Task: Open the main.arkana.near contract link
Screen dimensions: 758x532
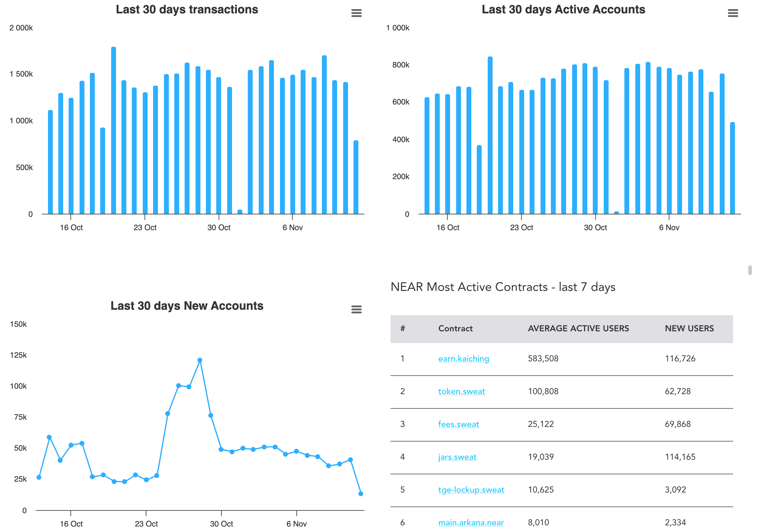Action: click(x=470, y=522)
